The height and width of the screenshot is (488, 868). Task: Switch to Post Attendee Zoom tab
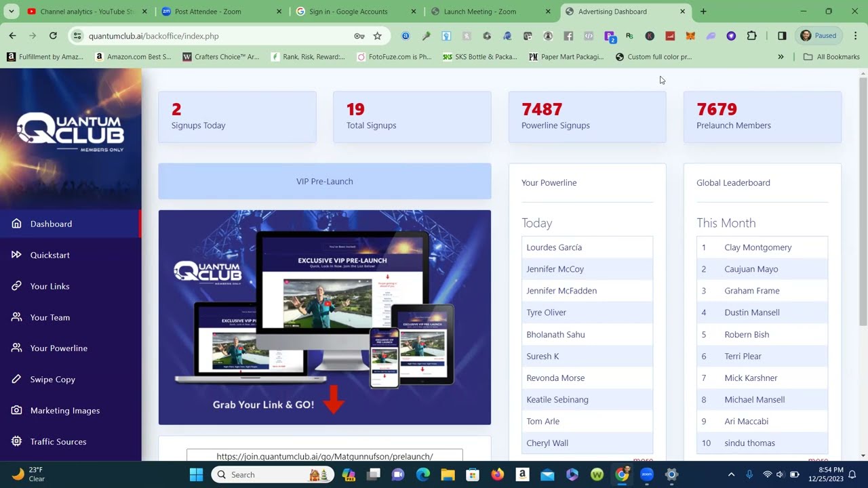pyautogui.click(x=222, y=12)
